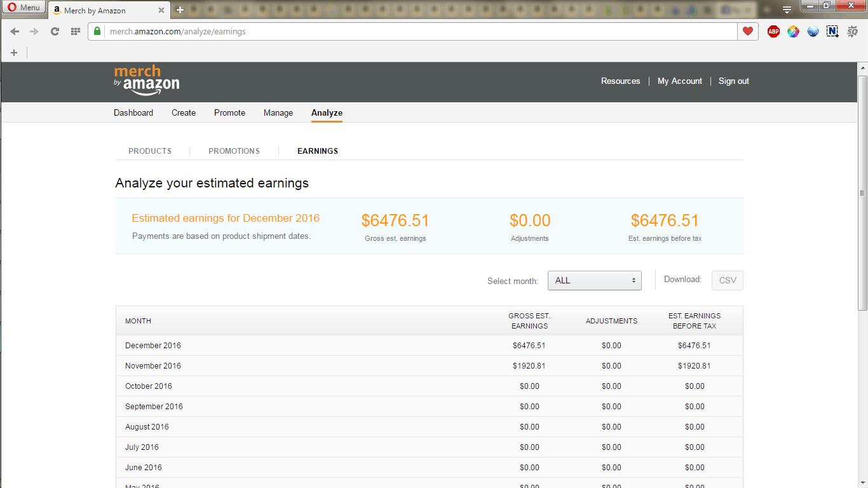Click the July 2016 row label

(142, 447)
